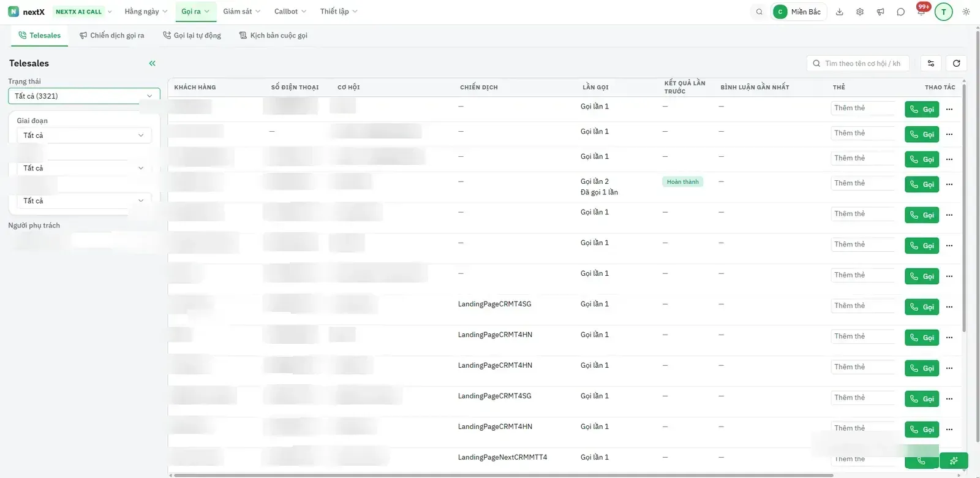Open the Thiết lập menu
This screenshot has width=980, height=478.
[339, 12]
